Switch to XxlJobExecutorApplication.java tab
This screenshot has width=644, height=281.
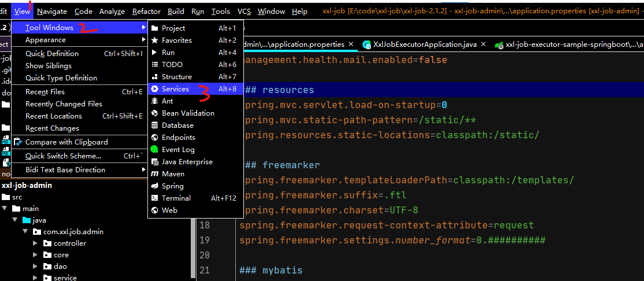pos(425,45)
